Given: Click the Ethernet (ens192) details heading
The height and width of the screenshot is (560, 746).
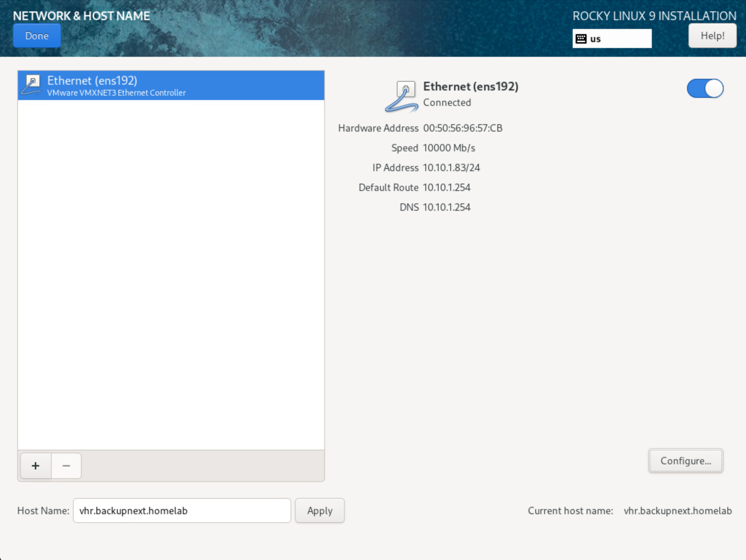Looking at the screenshot, I should click(x=471, y=86).
